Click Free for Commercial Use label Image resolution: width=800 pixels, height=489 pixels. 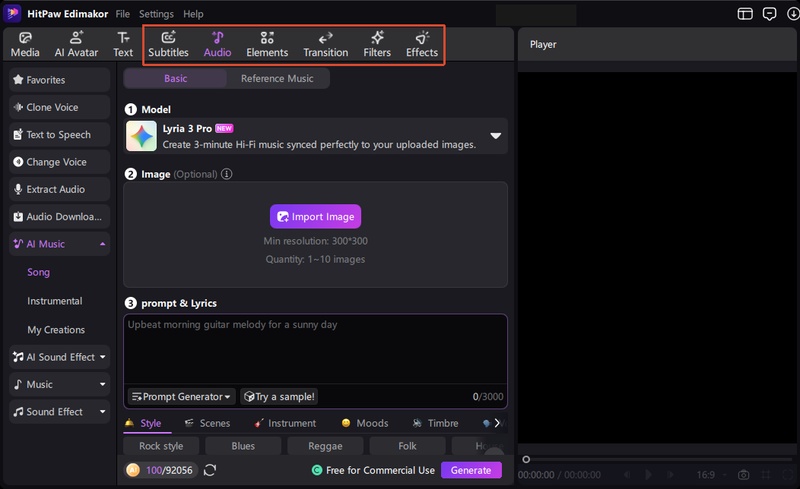click(380, 470)
